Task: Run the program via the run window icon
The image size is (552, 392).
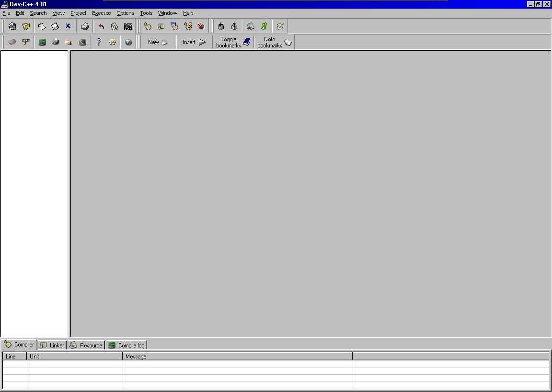Action: (161, 26)
